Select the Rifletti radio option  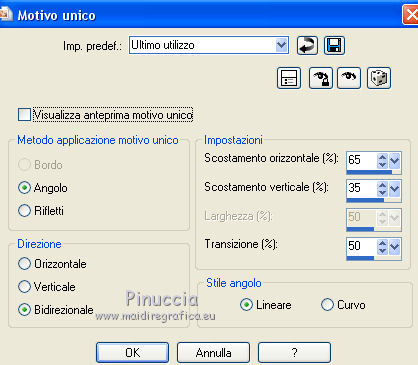point(24,211)
